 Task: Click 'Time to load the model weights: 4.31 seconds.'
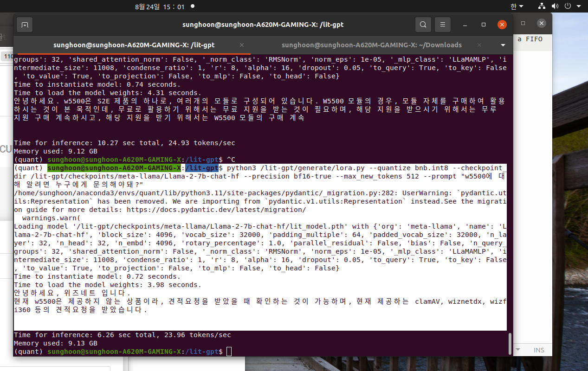click(108, 93)
